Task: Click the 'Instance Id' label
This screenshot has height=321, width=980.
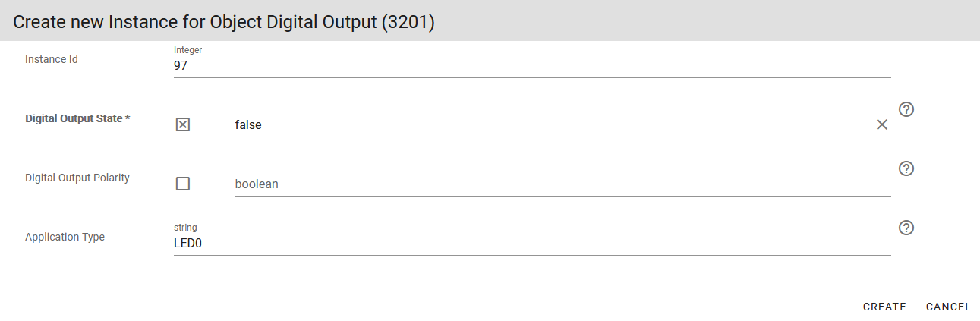Action: pos(52,59)
